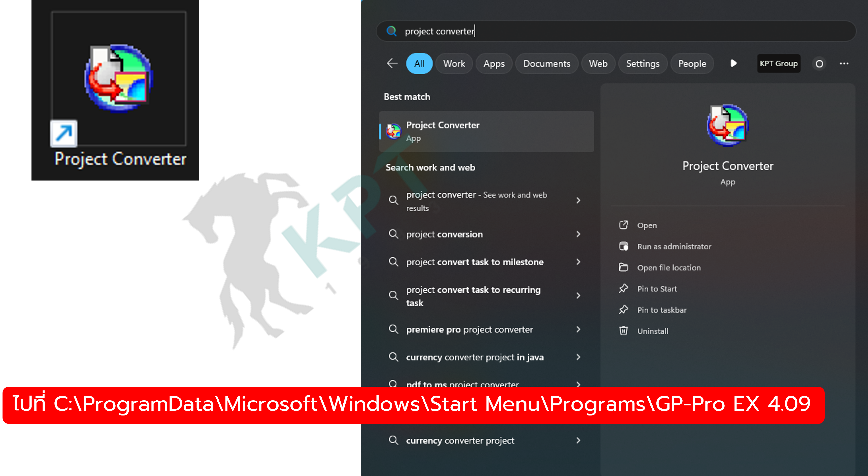Viewport: 868px width, 476px height.
Task: Click the large Project Converter icon in details pane
Action: [x=727, y=125]
